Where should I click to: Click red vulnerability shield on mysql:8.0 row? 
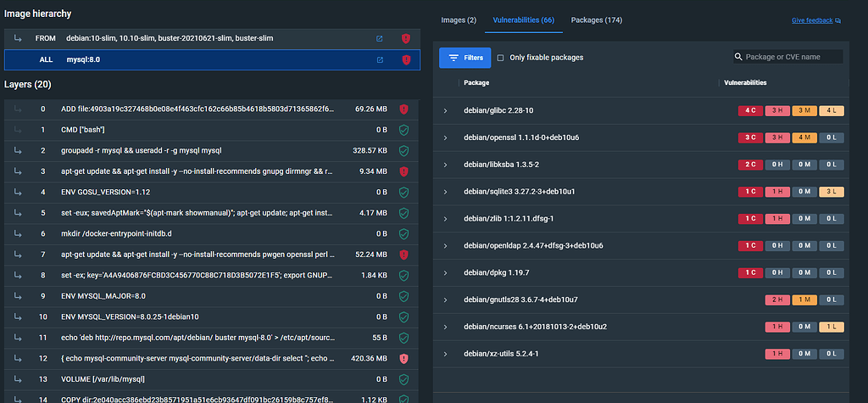point(405,59)
